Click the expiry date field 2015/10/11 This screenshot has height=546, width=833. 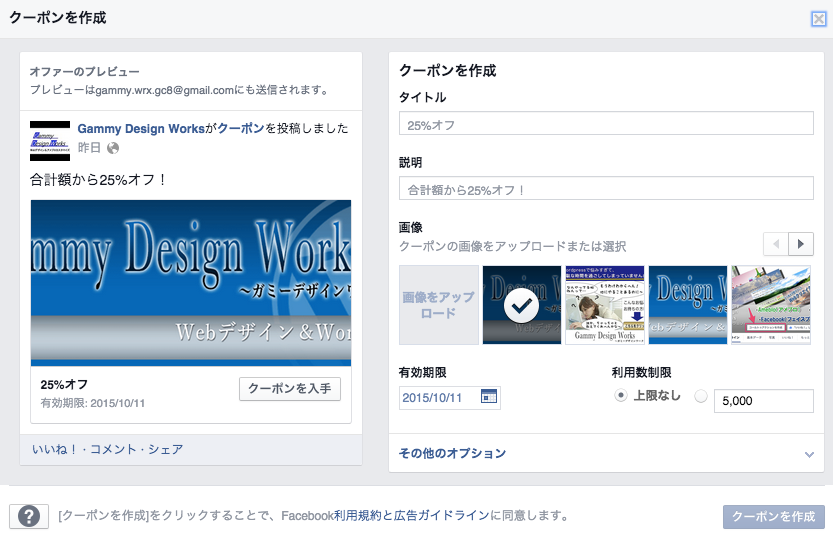click(x=449, y=397)
